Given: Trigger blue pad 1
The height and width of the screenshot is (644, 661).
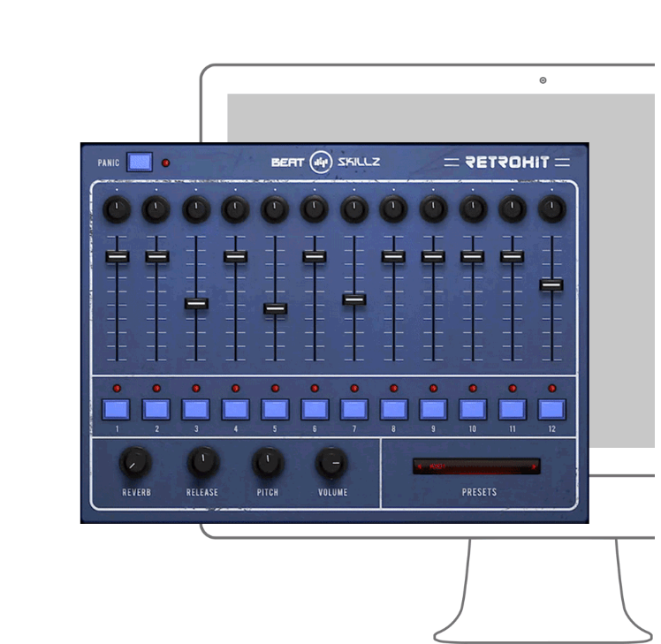Looking at the screenshot, I should [x=117, y=409].
